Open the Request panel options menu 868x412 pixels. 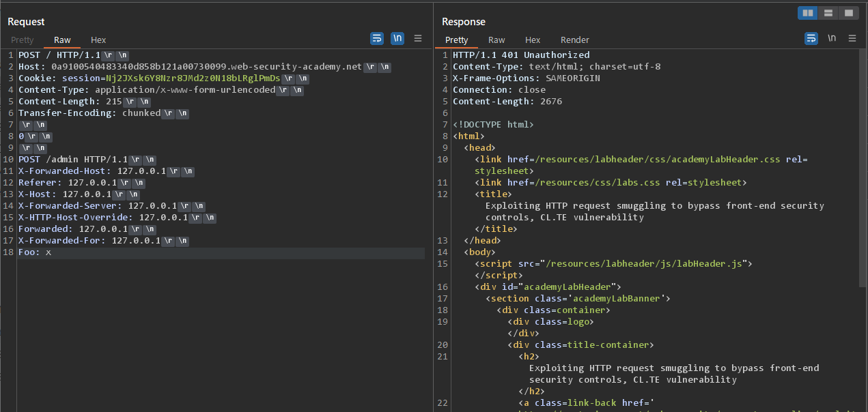[418, 39]
